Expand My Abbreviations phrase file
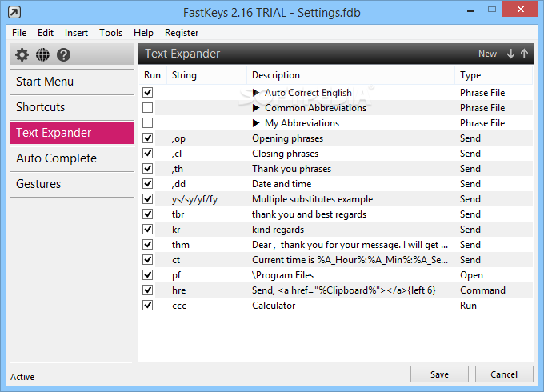The height and width of the screenshot is (392, 544). 256,123
